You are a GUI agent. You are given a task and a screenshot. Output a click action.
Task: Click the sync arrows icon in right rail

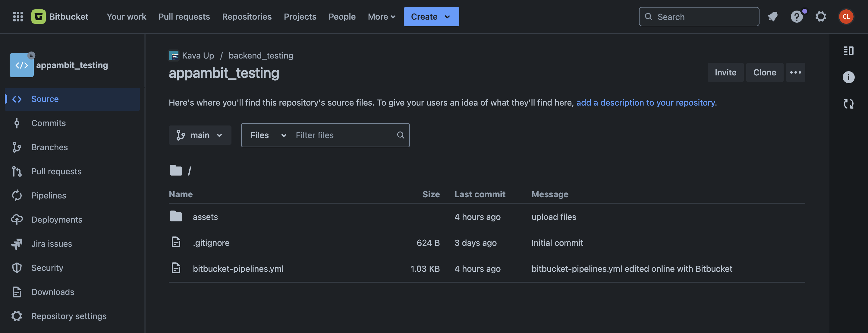[848, 103]
